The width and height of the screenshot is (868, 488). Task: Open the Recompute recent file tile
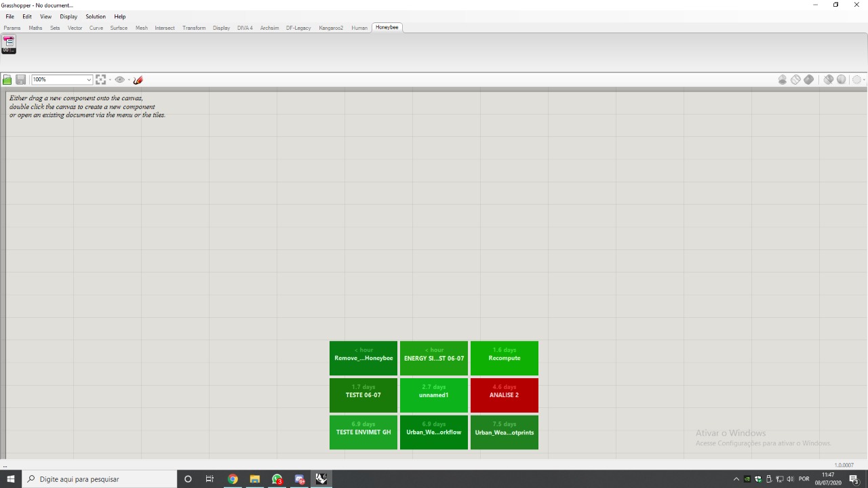coord(505,359)
